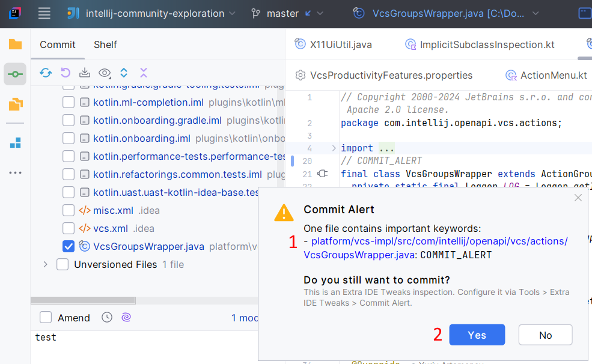This screenshot has width=592, height=364.
Task: Click the IntelliJ IDEA logo icon
Action: pyautogui.click(x=14, y=14)
